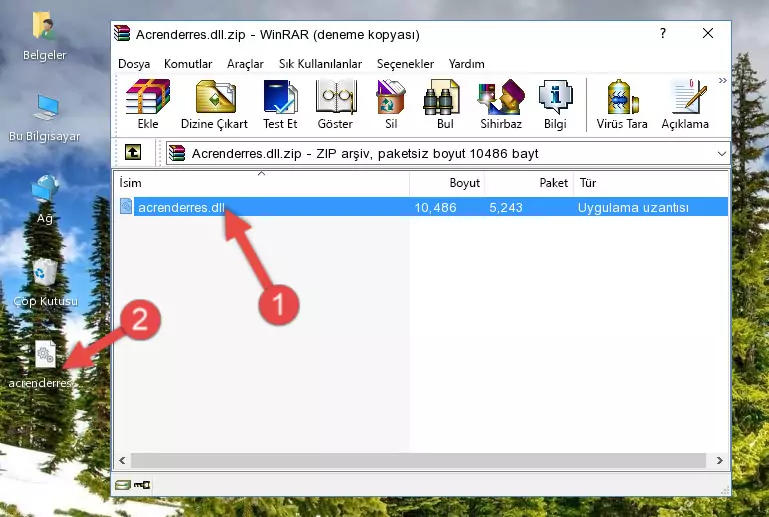This screenshot has height=517, width=769.
Task: Select the Ağ network desktop icon
Action: pos(45,200)
